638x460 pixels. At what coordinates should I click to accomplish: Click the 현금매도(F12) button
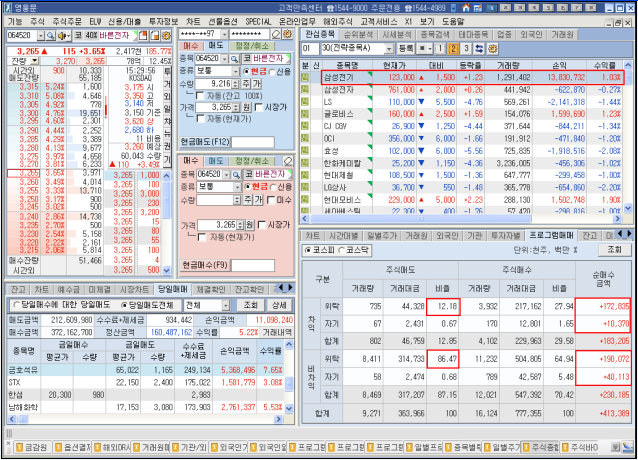(x=205, y=142)
